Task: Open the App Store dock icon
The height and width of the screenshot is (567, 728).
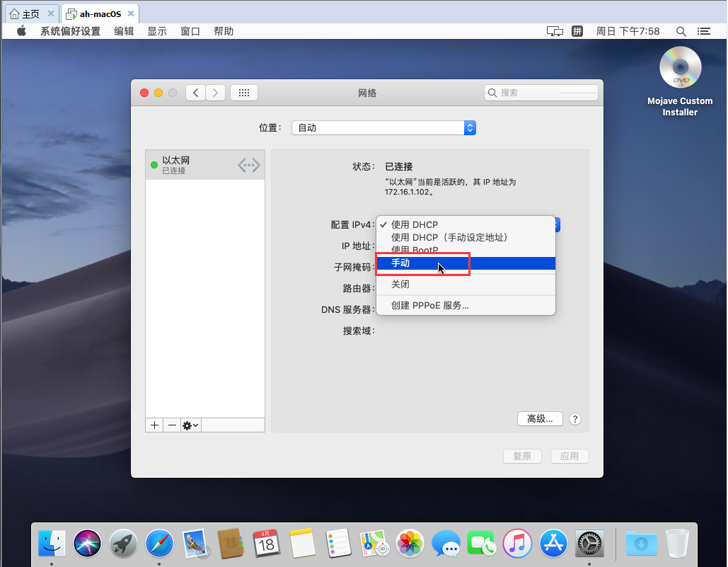Action: tap(553, 544)
